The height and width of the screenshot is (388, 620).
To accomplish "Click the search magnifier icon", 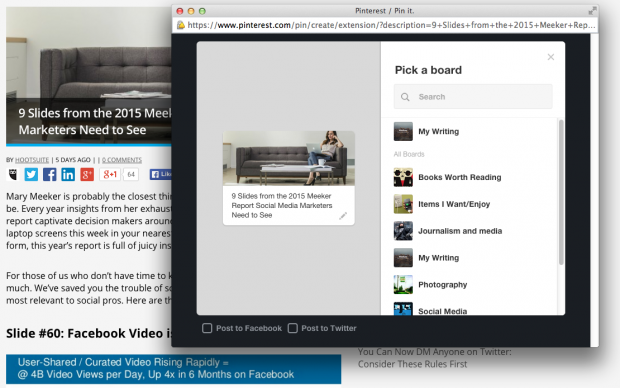I will [405, 97].
